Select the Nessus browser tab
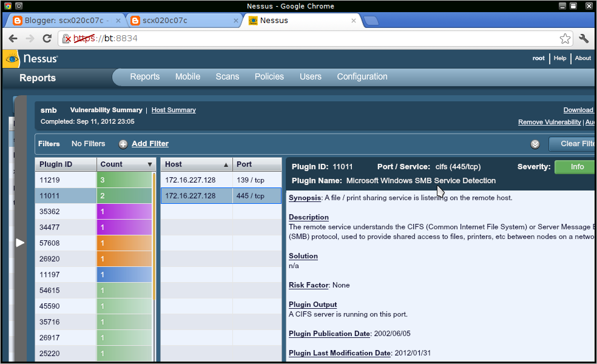The image size is (597, 364). (301, 21)
